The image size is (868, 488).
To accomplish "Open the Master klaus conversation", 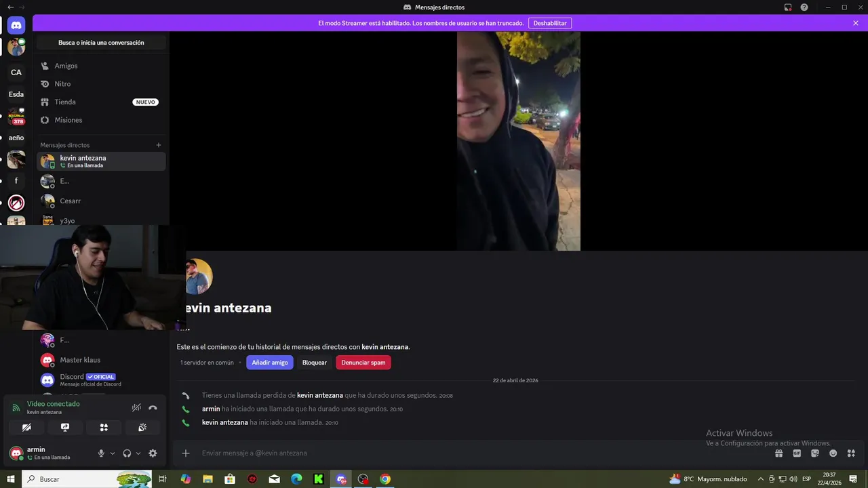I will [x=101, y=360].
